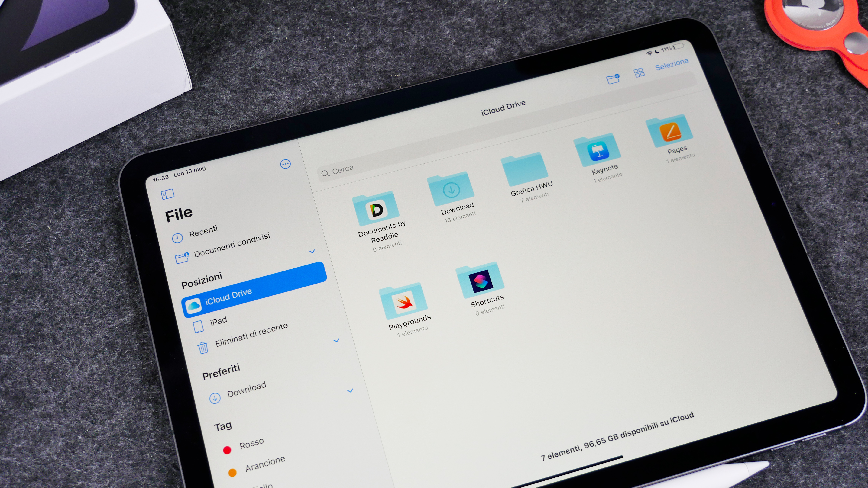Collapse the Preferiti section chevron
Screen dimensions: 868x488
pos(336,340)
